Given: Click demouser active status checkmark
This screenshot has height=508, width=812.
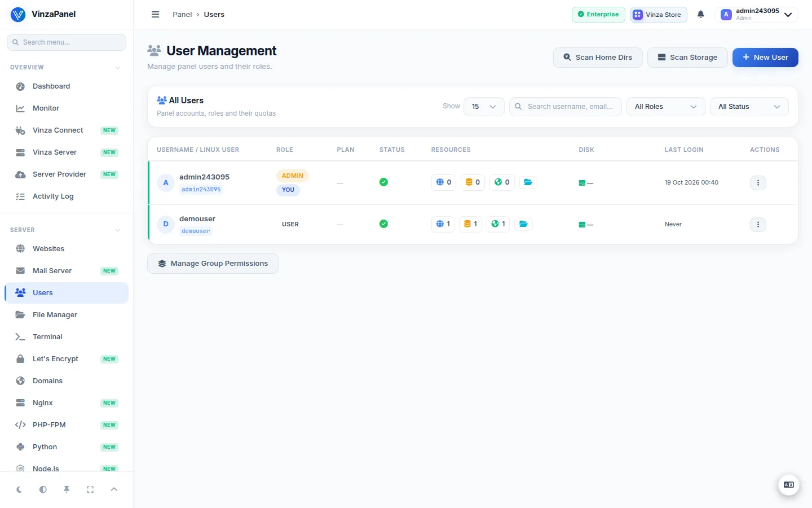Looking at the screenshot, I should pos(383,224).
